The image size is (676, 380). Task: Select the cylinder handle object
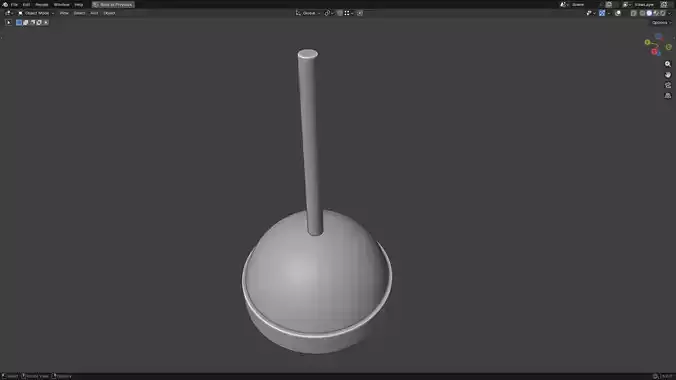310,142
